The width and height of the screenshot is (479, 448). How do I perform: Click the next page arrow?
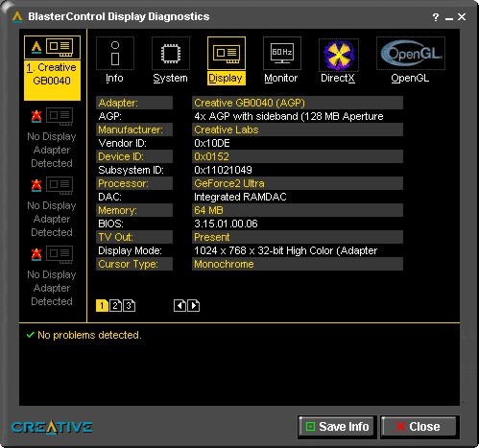click(x=193, y=306)
